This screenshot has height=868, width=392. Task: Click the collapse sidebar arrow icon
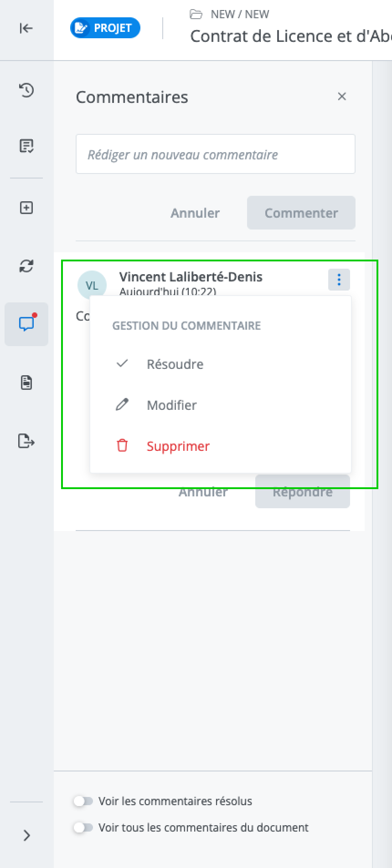[x=26, y=28]
